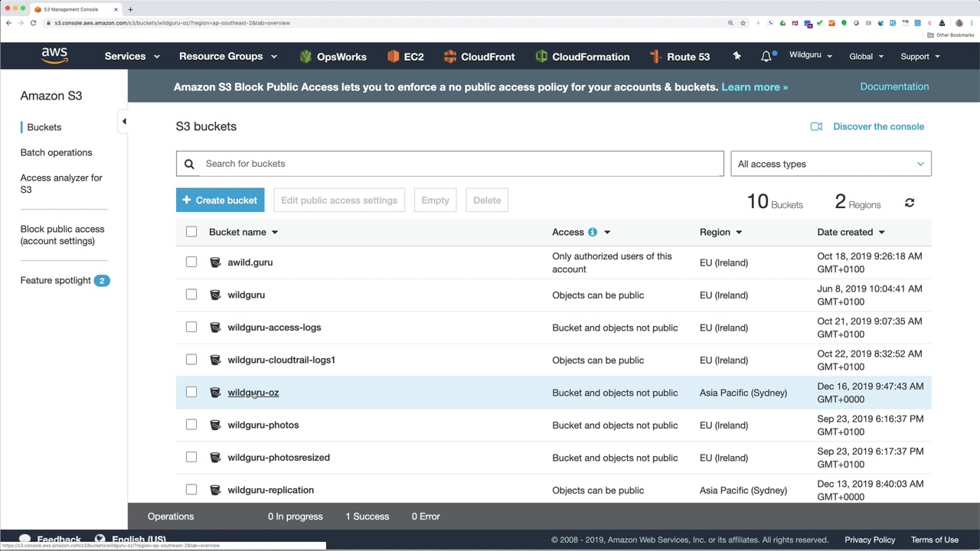Open the Terms of Use link

coord(935,540)
